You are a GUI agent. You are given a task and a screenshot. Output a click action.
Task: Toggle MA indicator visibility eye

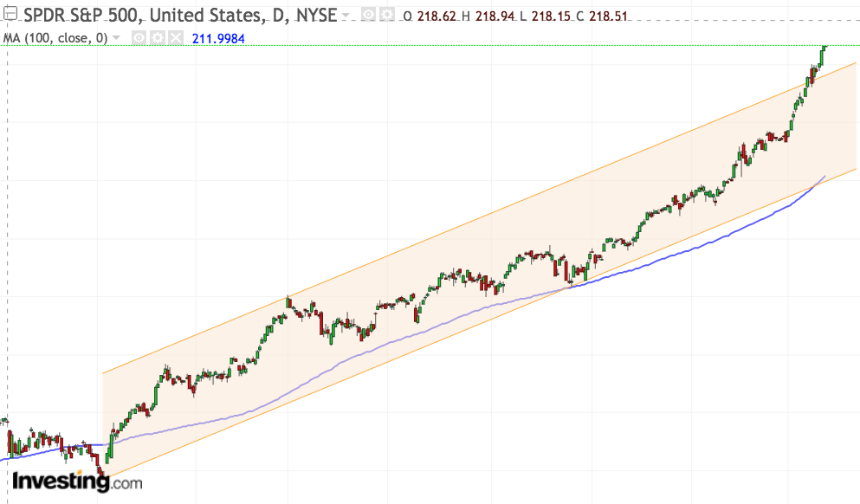pos(139,37)
